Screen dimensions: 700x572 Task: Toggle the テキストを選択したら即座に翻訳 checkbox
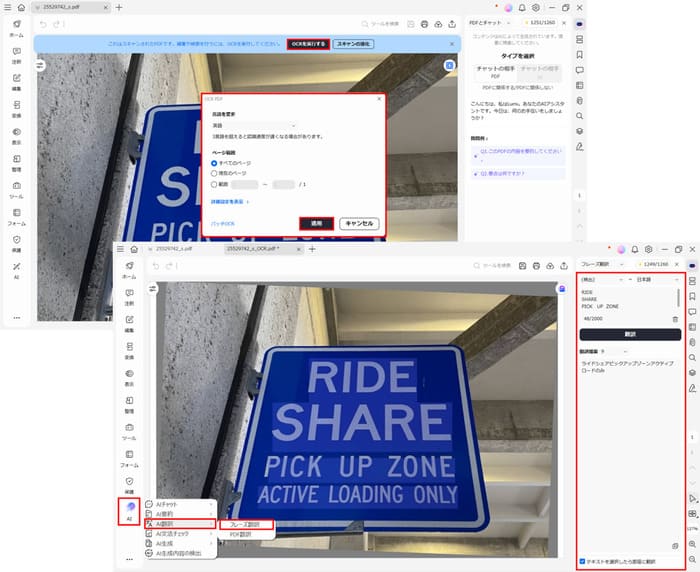tap(584, 561)
